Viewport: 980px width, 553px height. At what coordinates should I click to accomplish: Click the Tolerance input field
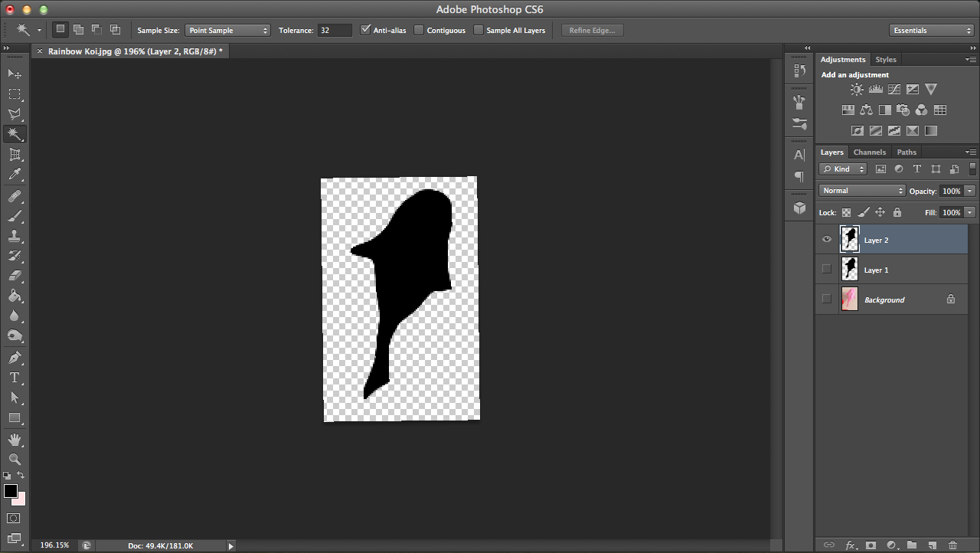pyautogui.click(x=335, y=30)
